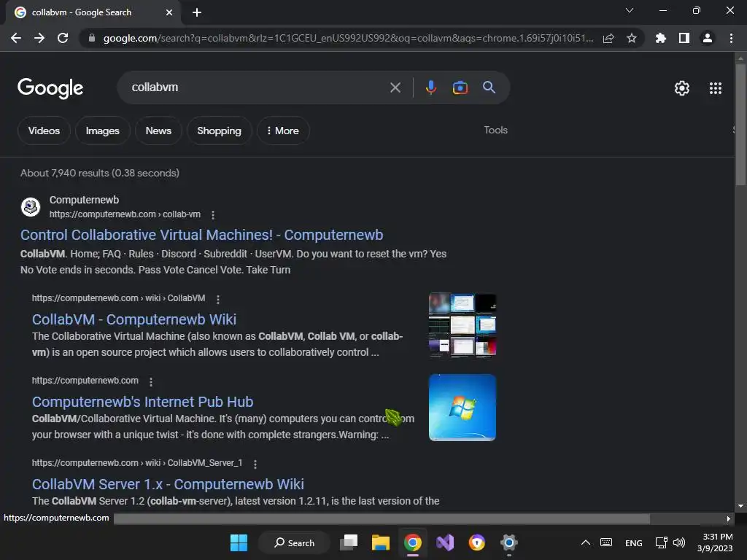Close the collabvm Google Search tab
Image resolution: width=747 pixels, height=560 pixels.
(169, 12)
